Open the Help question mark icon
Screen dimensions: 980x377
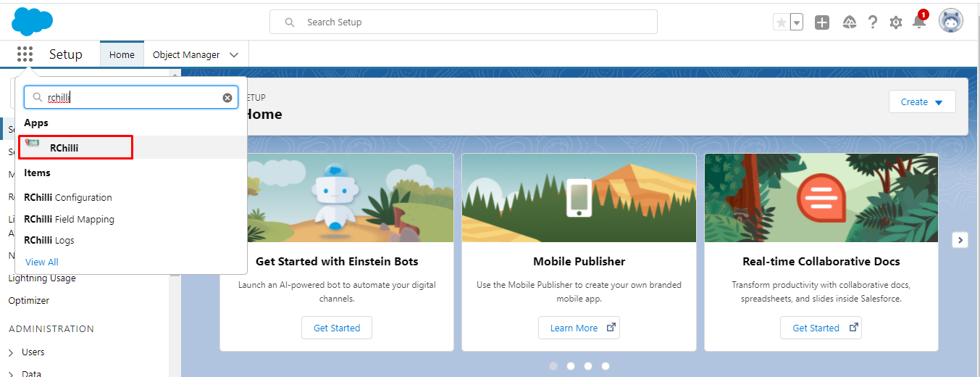pos(873,22)
